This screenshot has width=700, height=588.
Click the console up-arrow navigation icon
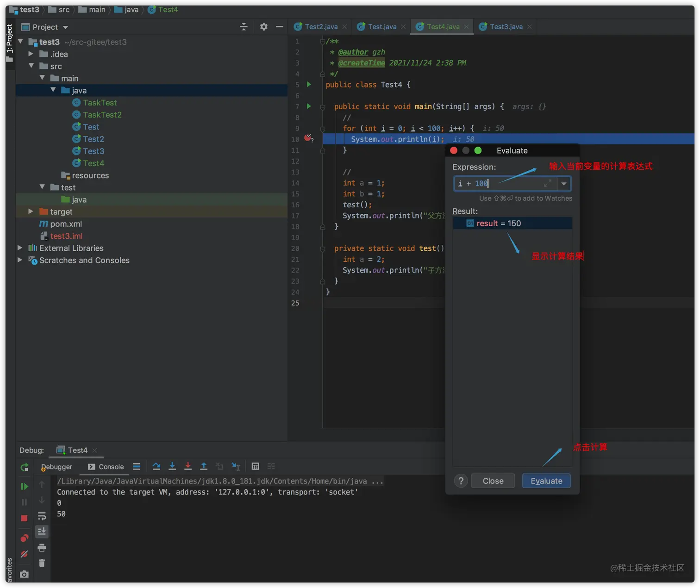pyautogui.click(x=42, y=484)
